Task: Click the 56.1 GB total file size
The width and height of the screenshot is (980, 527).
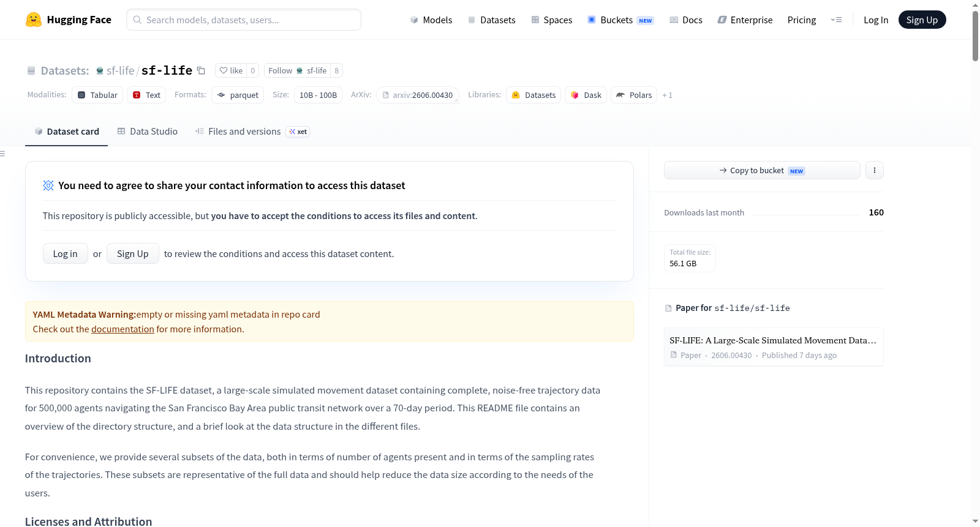Action: coord(683,264)
